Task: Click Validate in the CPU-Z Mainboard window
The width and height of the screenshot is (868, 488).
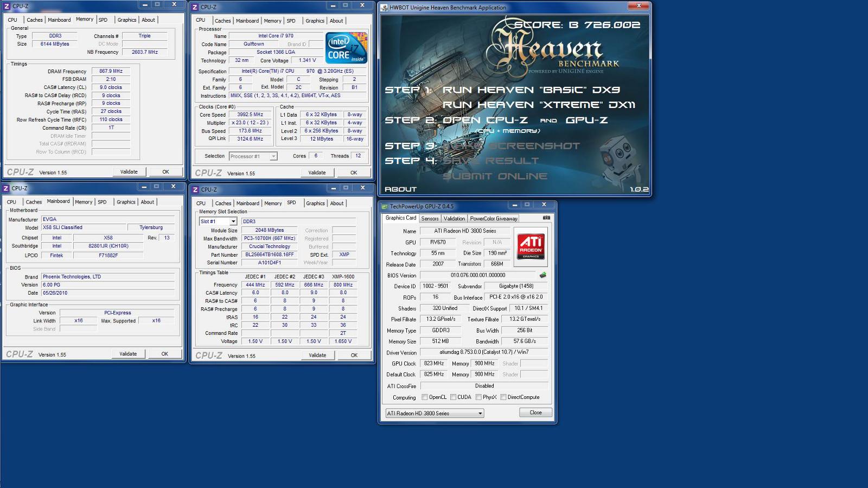Action: [x=128, y=354]
